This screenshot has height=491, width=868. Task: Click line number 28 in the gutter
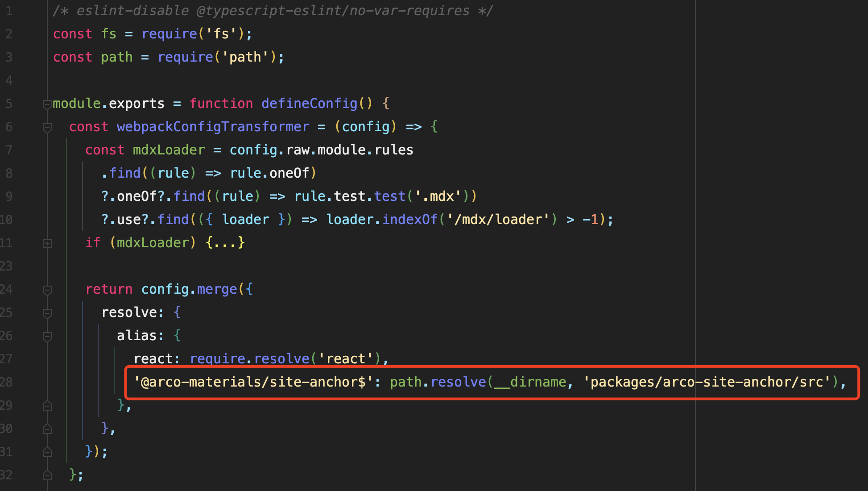coord(6,382)
